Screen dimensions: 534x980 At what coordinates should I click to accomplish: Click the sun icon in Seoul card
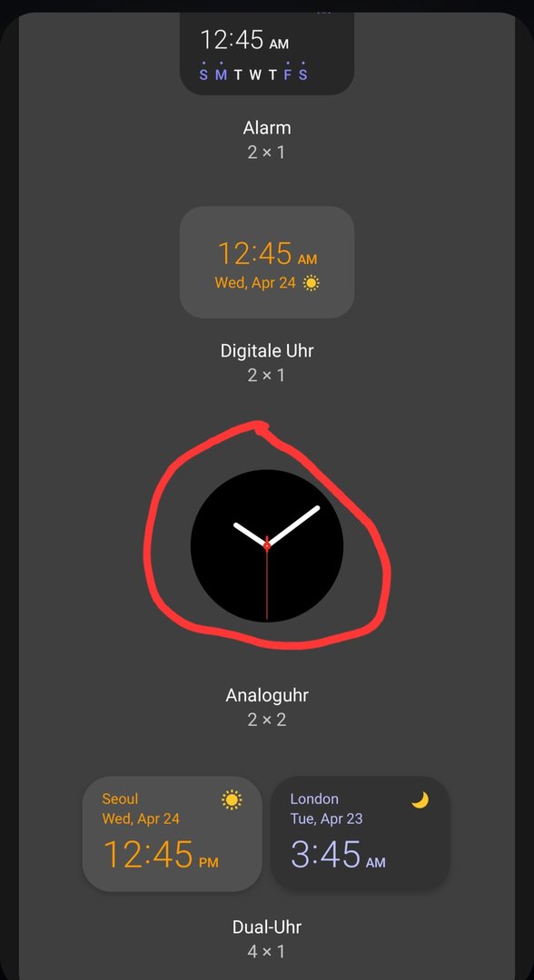click(x=232, y=799)
